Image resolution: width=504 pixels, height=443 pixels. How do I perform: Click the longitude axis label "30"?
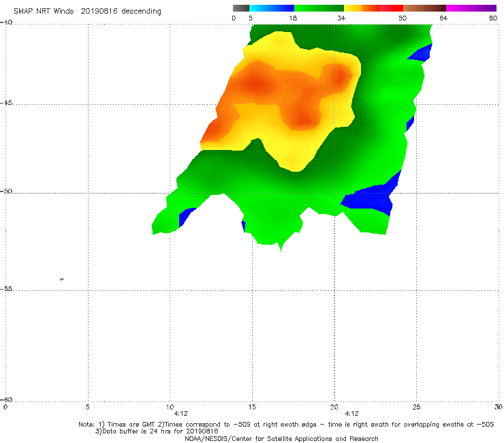point(499,407)
